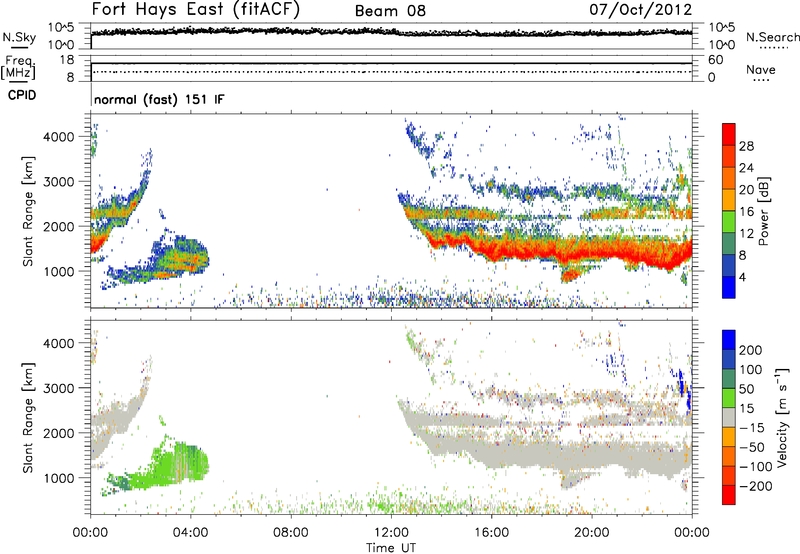The image size is (800, 554).
Task: Click the 'Freq. [MHz]' legend label
Action: (18, 67)
